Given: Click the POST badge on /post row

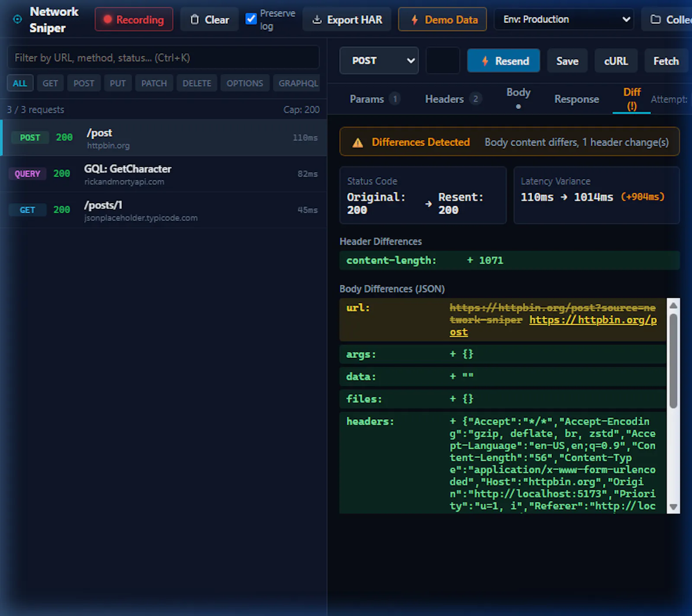Looking at the screenshot, I should click(x=30, y=137).
